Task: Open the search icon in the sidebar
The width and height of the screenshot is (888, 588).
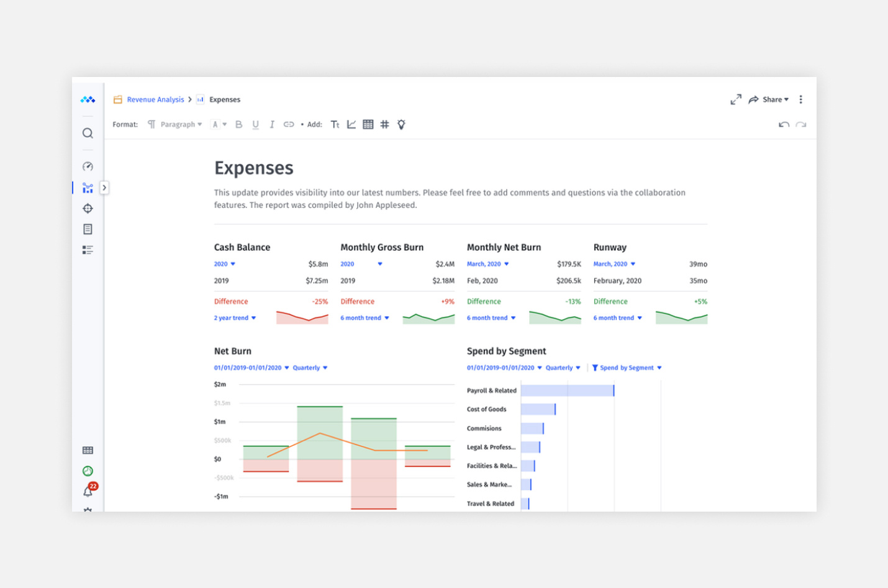Action: 88,133
